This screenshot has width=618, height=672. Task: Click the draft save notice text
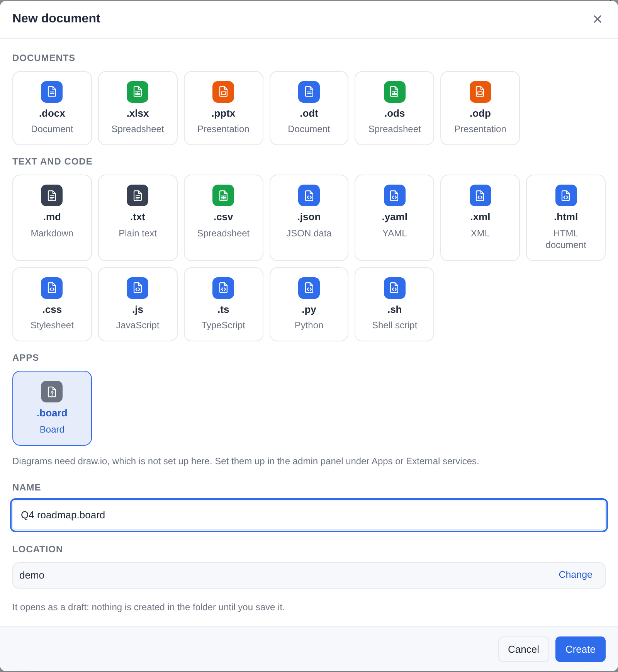(148, 607)
